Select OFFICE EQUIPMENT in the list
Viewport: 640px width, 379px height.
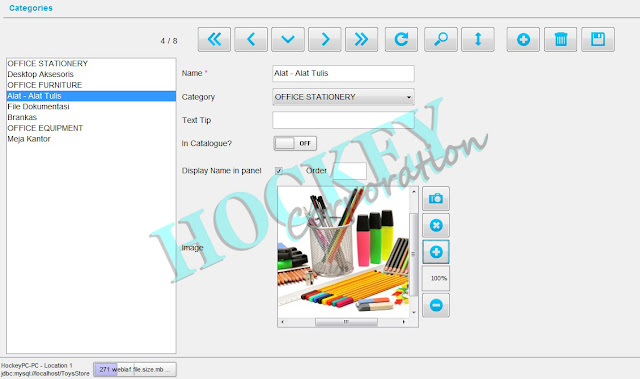(x=91, y=128)
